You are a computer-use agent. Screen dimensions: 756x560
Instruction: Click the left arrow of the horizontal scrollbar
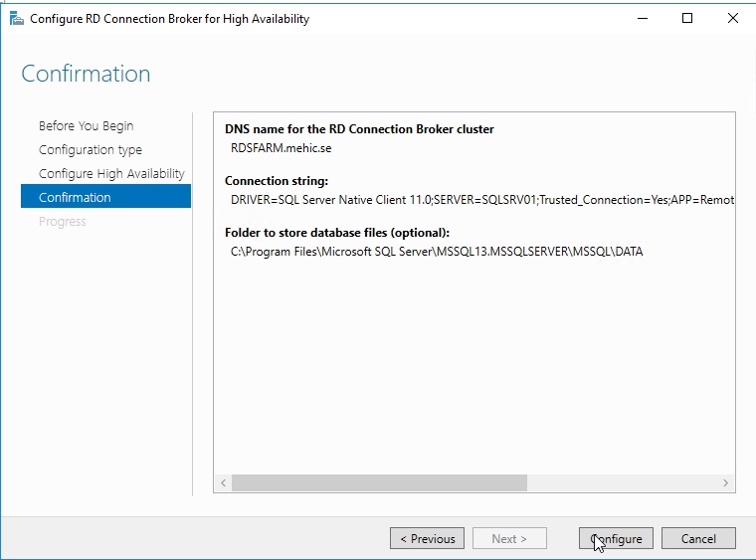click(x=223, y=483)
